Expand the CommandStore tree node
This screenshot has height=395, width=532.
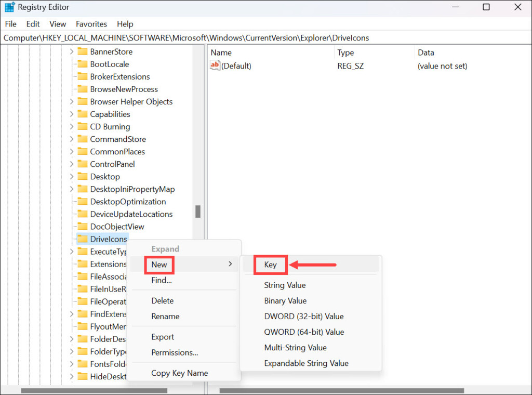[72, 139]
